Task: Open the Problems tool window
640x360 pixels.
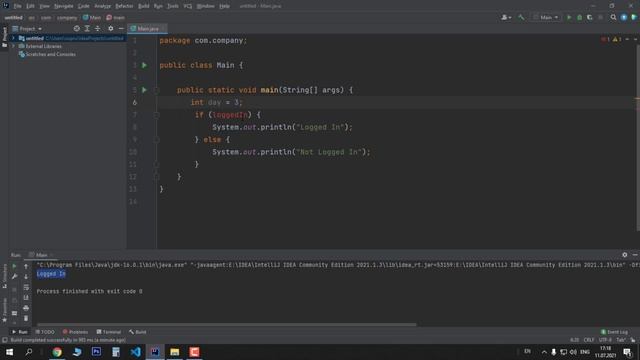Action: pos(76,332)
